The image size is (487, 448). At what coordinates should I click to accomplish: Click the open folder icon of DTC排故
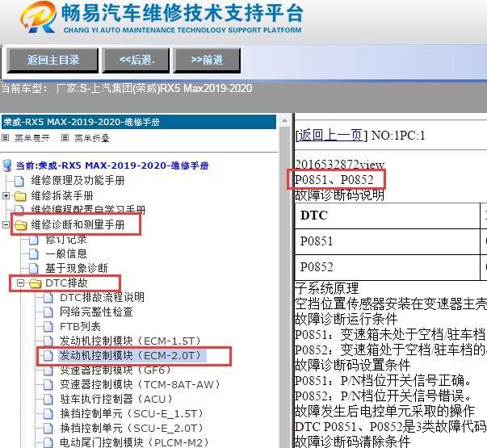(35, 283)
